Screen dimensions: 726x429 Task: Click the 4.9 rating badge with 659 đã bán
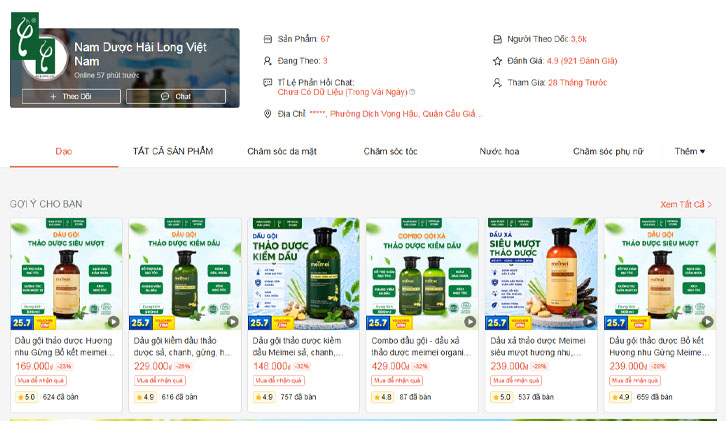click(620, 397)
